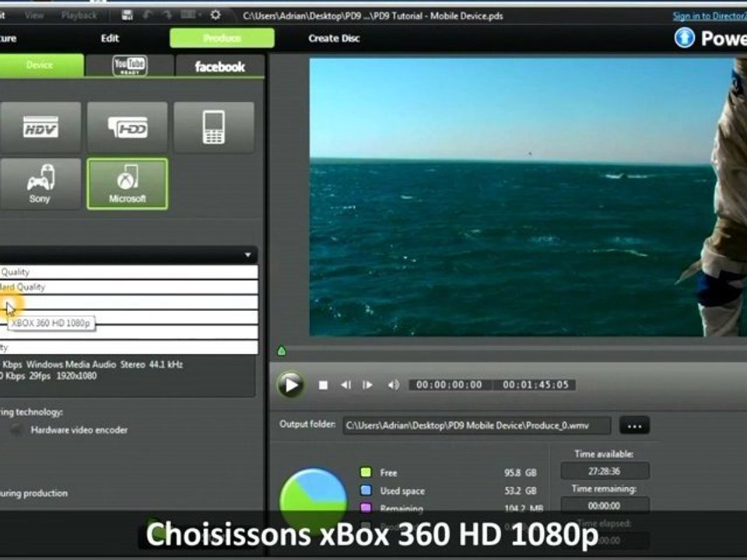Open the Playback menu
The width and height of the screenshot is (747, 560).
[x=79, y=16]
